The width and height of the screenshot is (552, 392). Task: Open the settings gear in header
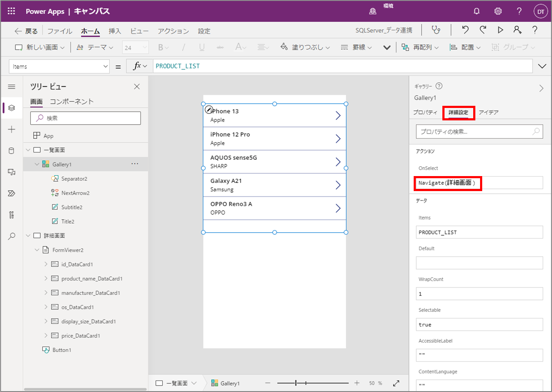coord(498,12)
